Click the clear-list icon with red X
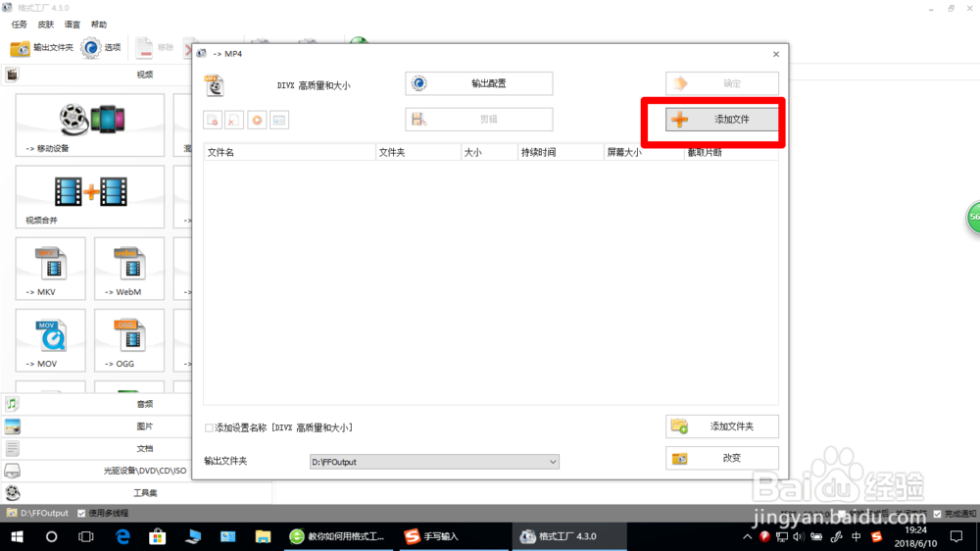Image resolution: width=980 pixels, height=551 pixels. pyautogui.click(x=234, y=120)
